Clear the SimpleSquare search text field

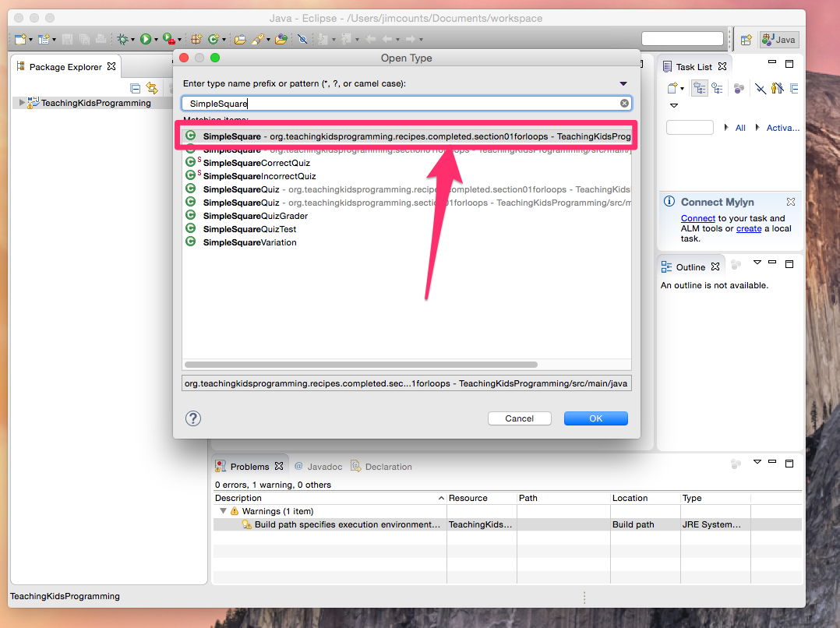click(624, 103)
